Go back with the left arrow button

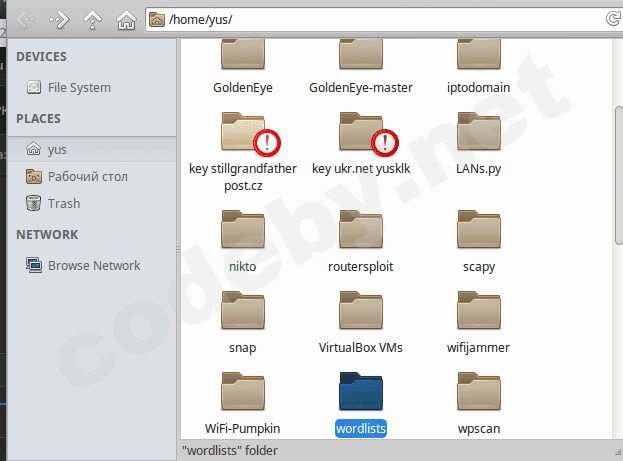(25, 19)
